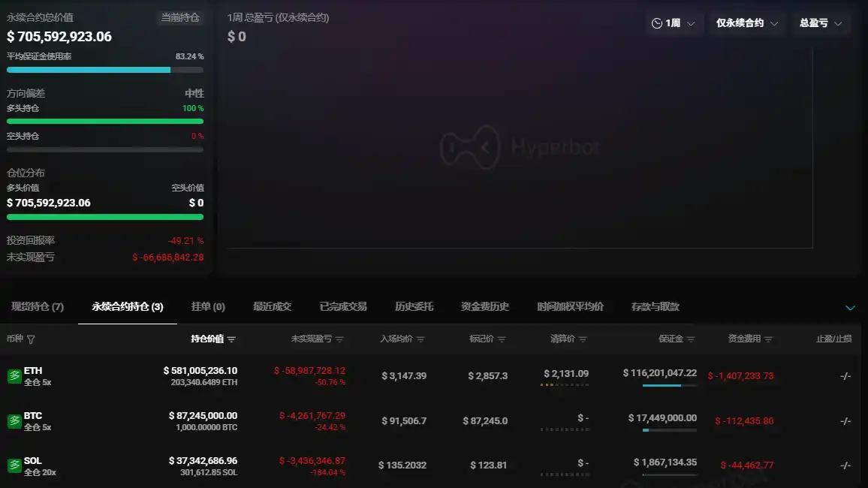Screen dimensions: 868x488
Task: Go to the 历史委托 tab
Action: click(414, 306)
